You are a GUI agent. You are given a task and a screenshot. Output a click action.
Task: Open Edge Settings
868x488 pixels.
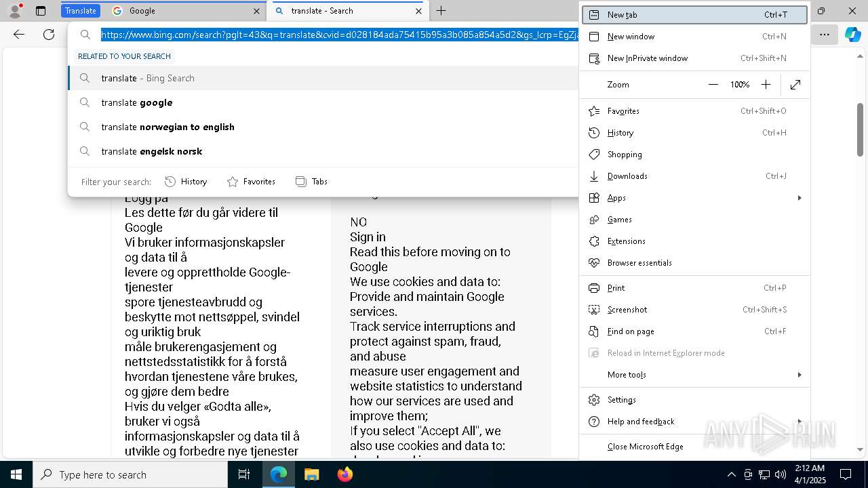click(695, 400)
